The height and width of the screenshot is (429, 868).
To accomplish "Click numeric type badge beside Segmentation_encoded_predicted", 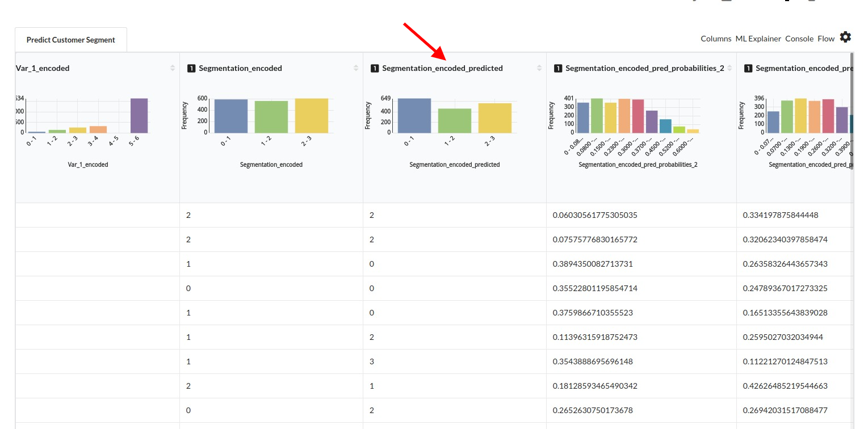I will tap(375, 68).
